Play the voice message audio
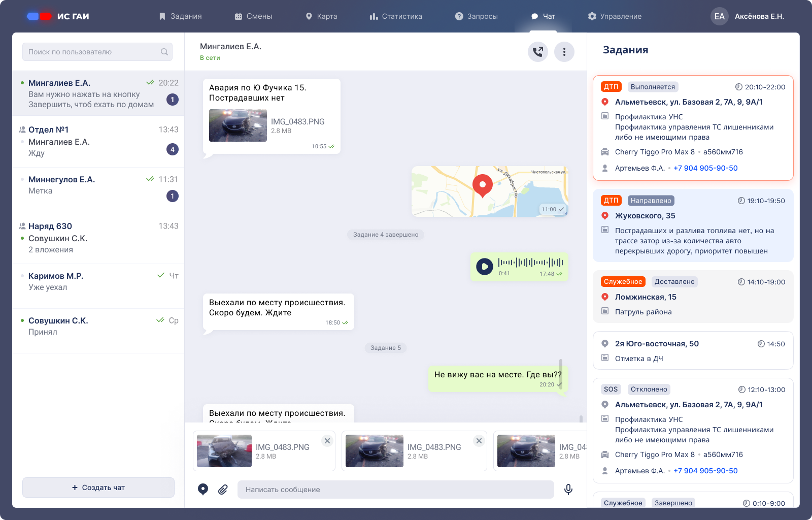 pyautogui.click(x=485, y=266)
